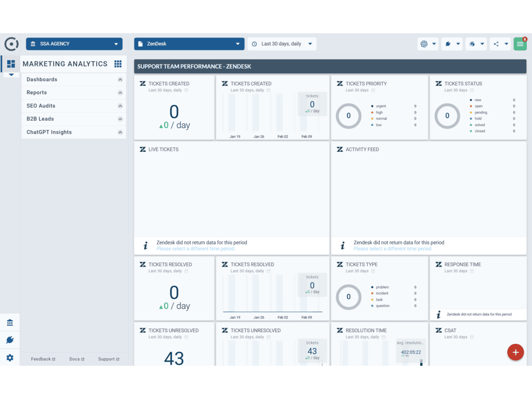
Task: Click the red plus floating action button
Action: click(x=515, y=352)
